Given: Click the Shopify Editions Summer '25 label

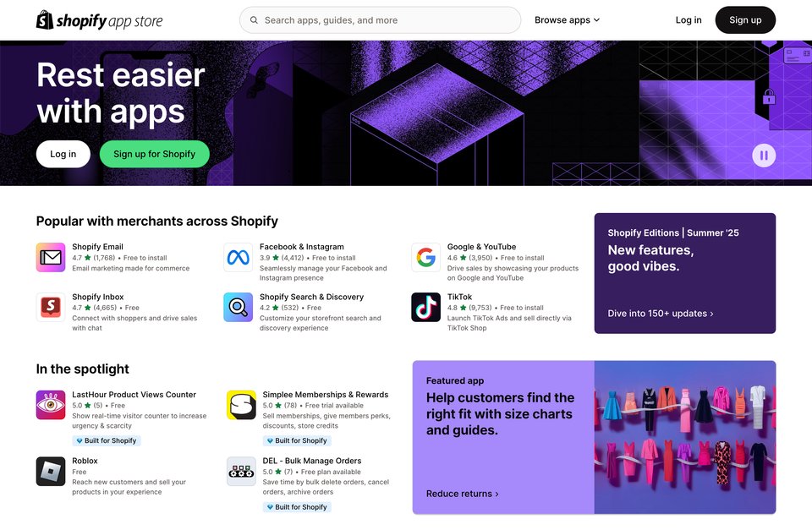Looking at the screenshot, I should pos(673,233).
